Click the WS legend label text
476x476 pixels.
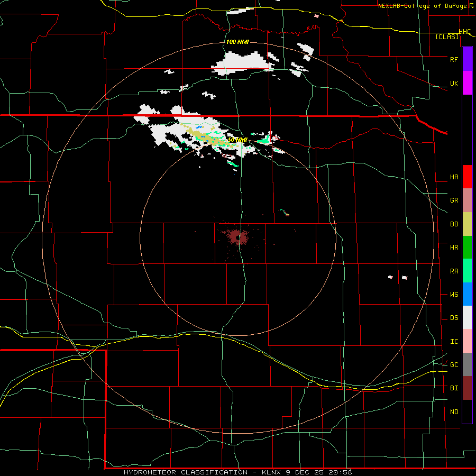[x=454, y=294]
